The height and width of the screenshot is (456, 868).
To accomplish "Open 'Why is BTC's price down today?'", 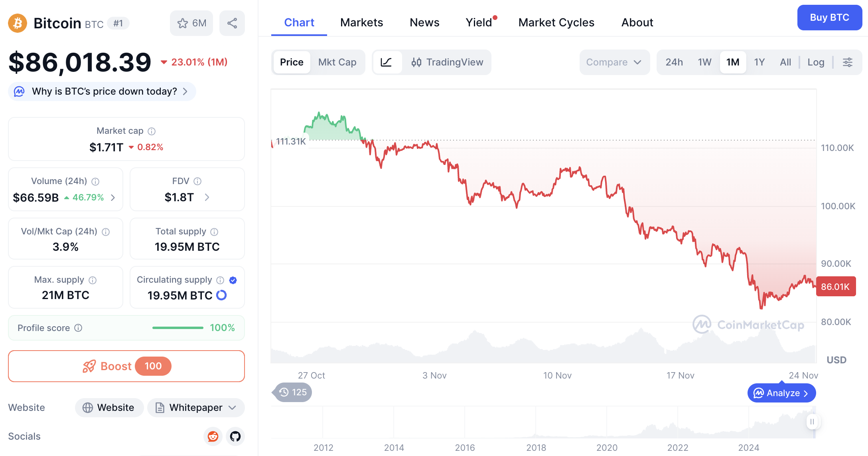I will tap(102, 91).
